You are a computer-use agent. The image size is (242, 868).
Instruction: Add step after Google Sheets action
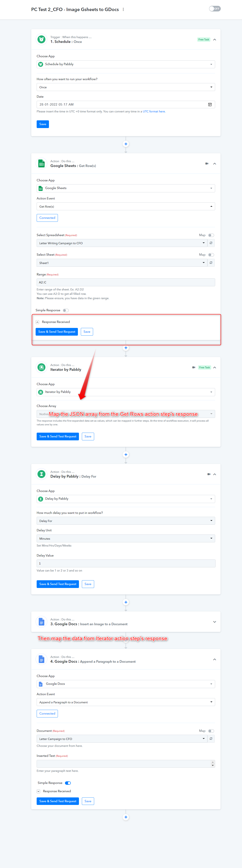click(x=126, y=348)
